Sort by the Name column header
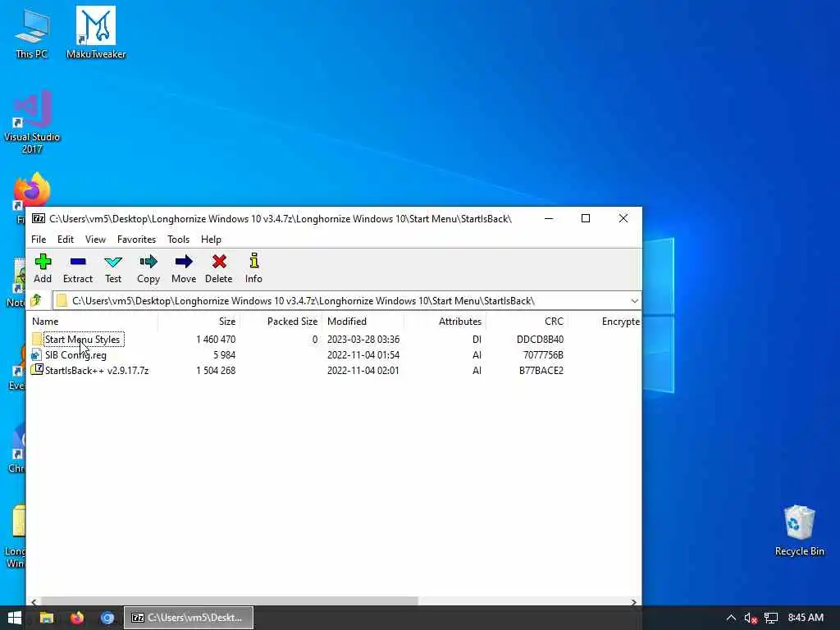840x630 pixels. click(x=92, y=322)
